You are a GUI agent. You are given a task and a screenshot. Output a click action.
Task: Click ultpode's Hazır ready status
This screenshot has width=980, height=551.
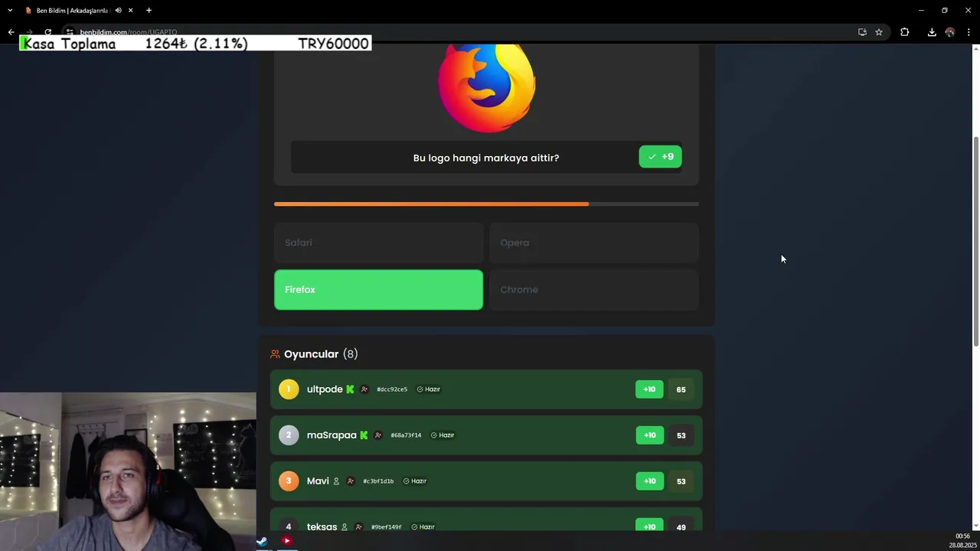(x=429, y=390)
